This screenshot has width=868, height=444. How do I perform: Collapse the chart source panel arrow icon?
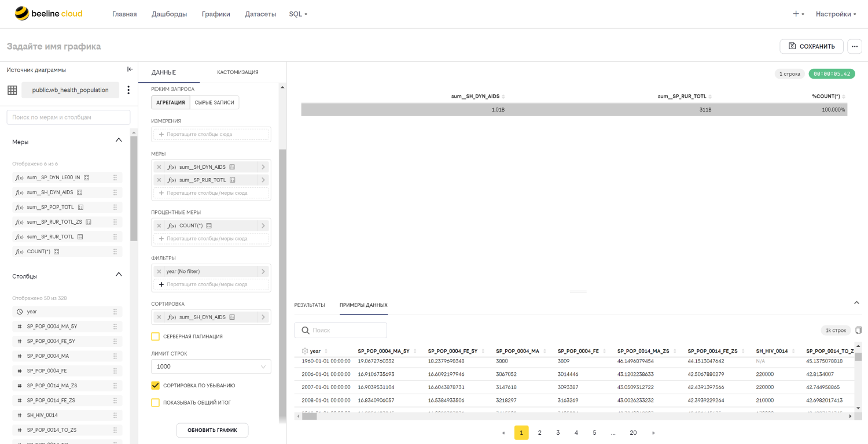pos(130,69)
